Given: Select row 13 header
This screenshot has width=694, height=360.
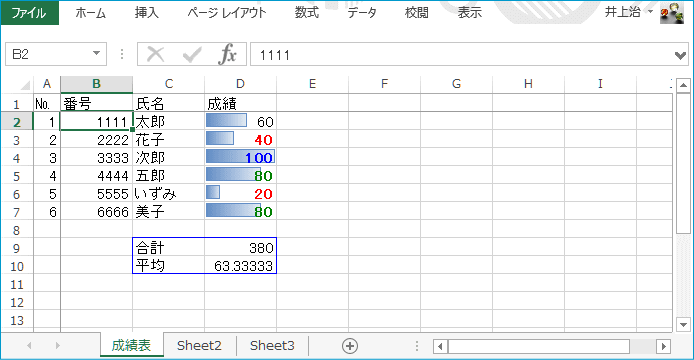Looking at the screenshot, I should pyautogui.click(x=16, y=321).
